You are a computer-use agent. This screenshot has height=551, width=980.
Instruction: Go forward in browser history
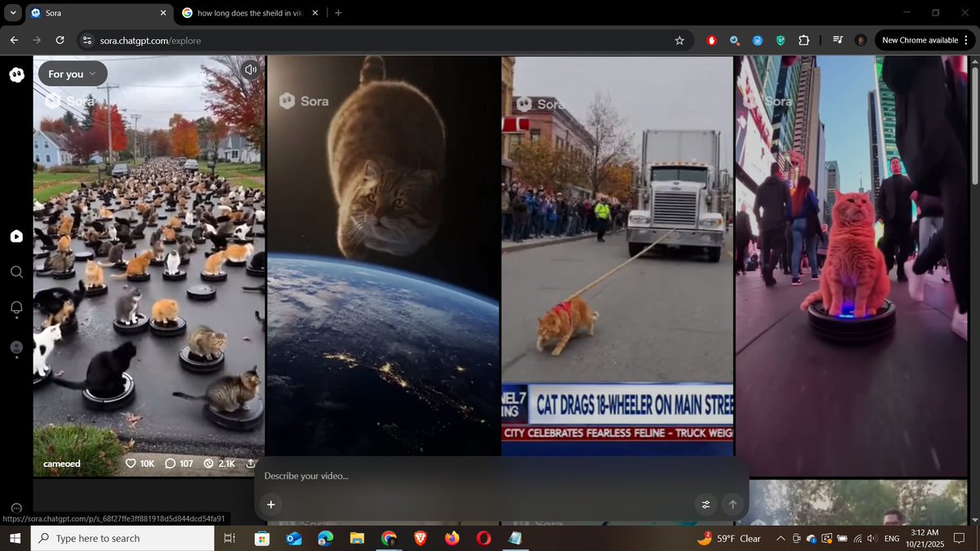37,40
